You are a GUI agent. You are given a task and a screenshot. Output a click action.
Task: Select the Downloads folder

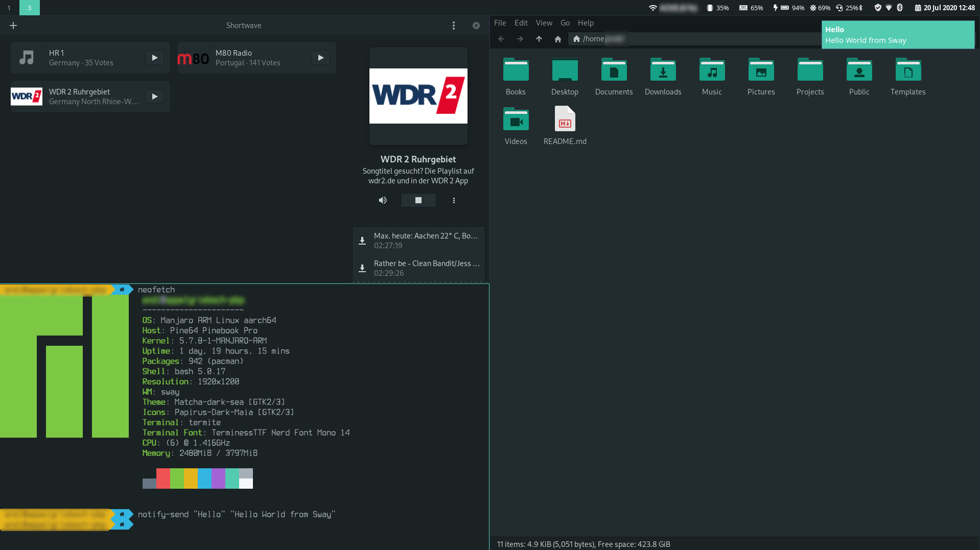coord(663,77)
